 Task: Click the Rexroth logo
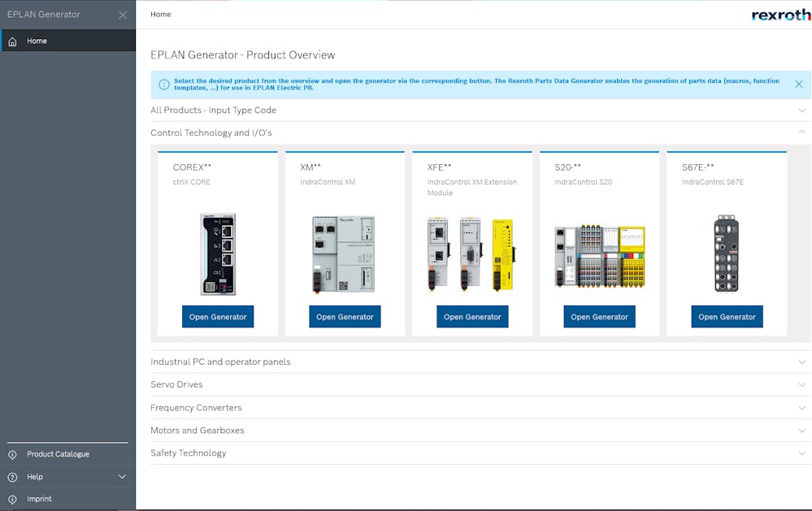781,15
